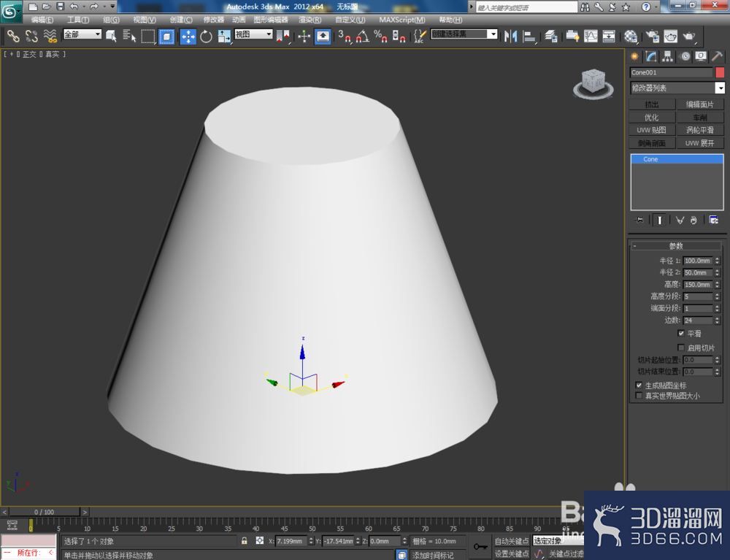Click Bind to Space Warp icon
730x560 pixels.
tap(50, 37)
